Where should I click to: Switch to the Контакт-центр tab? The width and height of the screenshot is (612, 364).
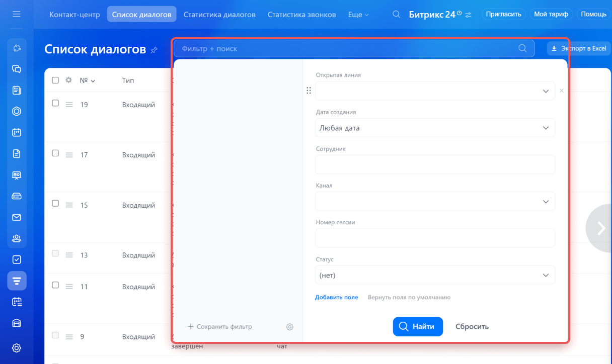pyautogui.click(x=74, y=15)
